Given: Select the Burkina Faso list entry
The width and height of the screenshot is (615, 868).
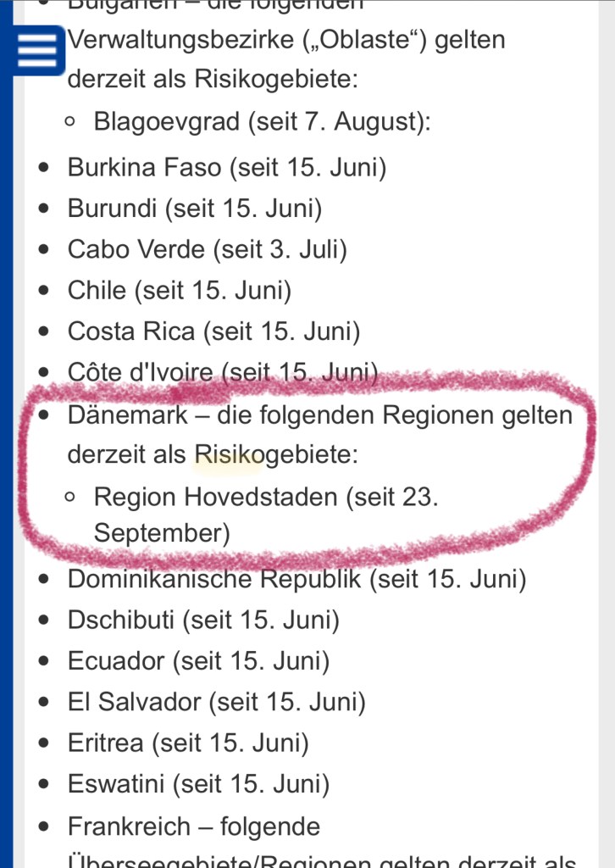Looking at the screenshot, I should pos(227,168).
